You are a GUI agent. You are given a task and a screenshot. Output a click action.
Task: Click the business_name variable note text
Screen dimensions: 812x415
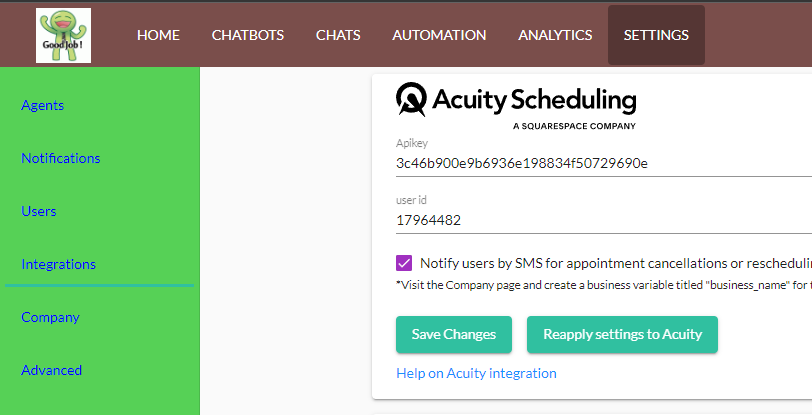[x=604, y=285]
